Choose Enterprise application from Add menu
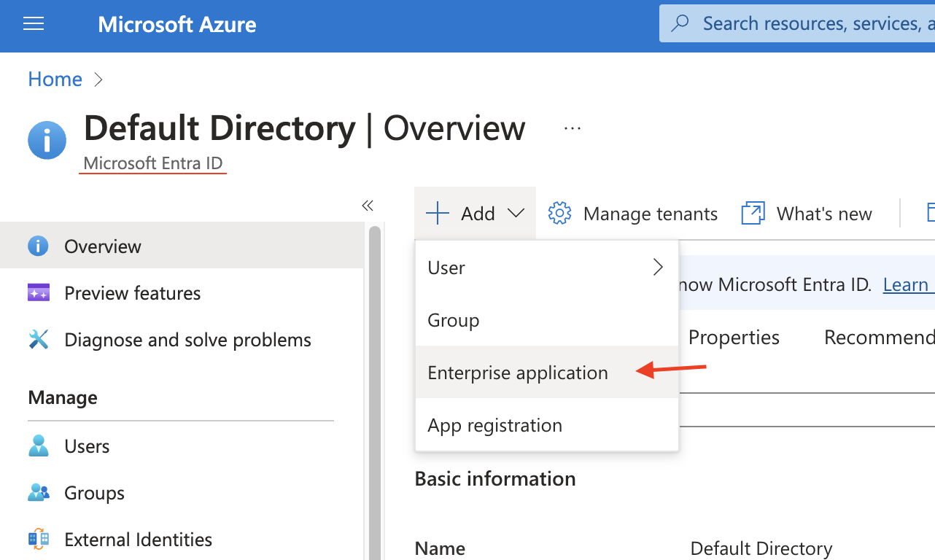935x560 pixels. point(547,372)
